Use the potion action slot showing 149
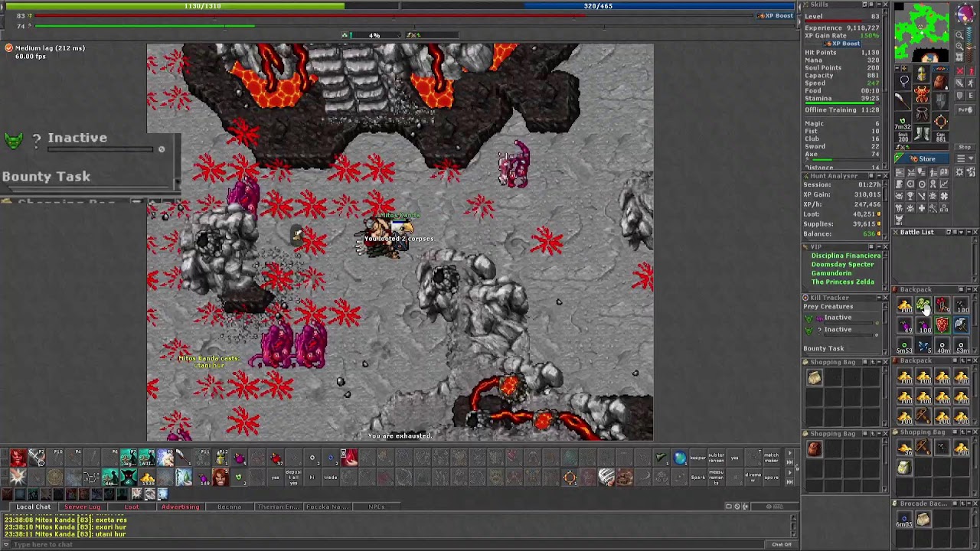 203,478
